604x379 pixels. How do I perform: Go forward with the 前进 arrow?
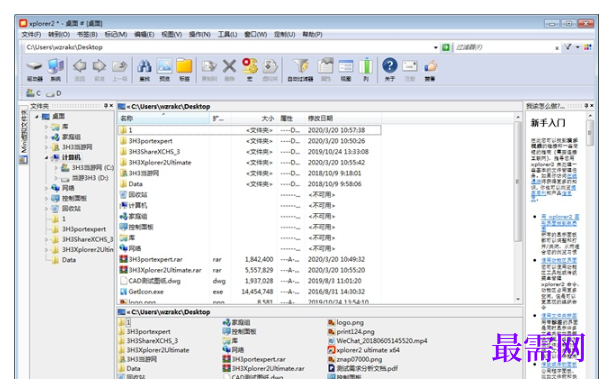(99, 70)
